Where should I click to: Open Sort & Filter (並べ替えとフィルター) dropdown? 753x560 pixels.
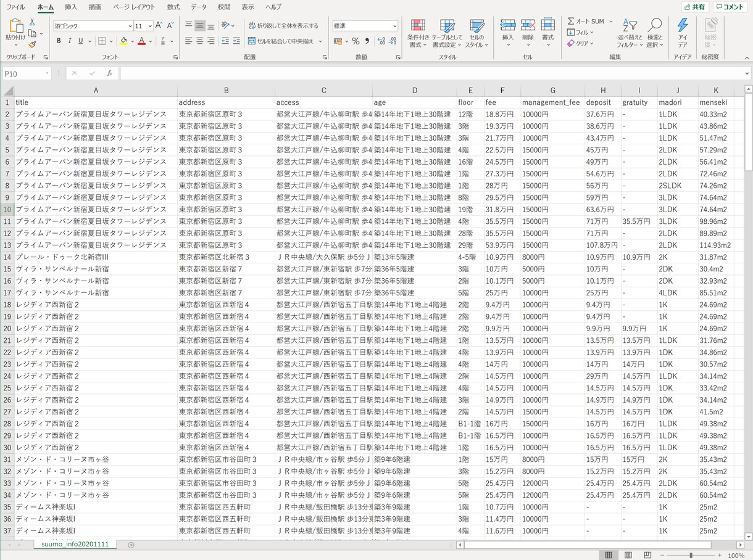point(630,33)
